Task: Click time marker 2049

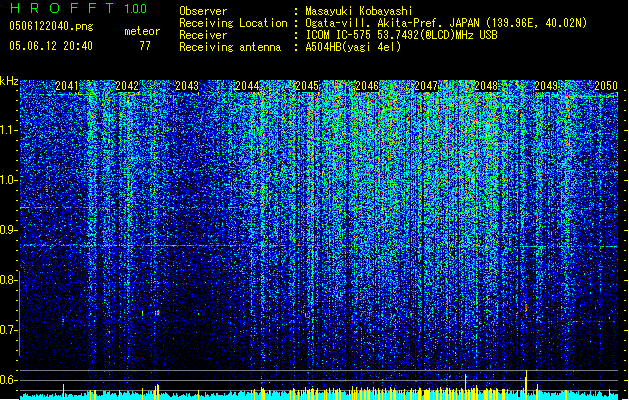Action: coord(546,86)
